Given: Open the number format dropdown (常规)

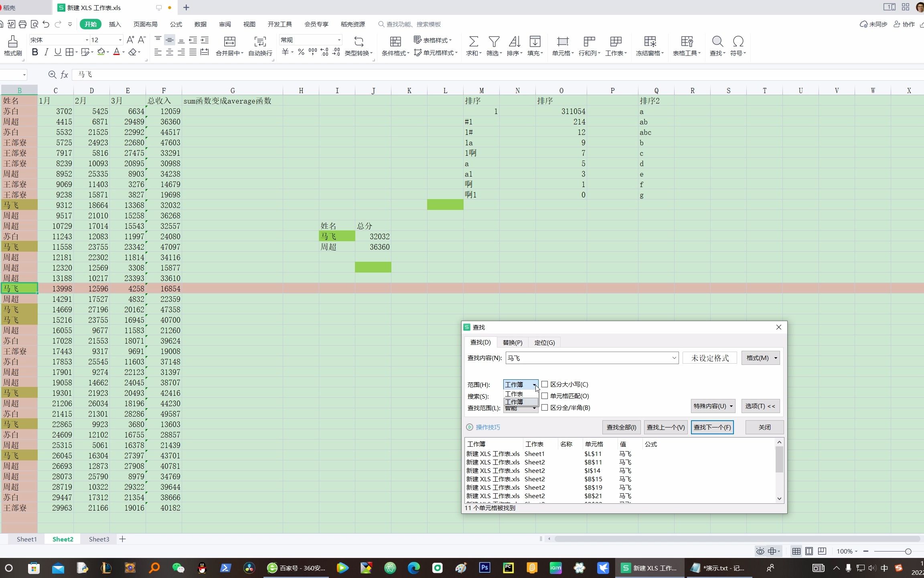Looking at the screenshot, I should click(339, 40).
